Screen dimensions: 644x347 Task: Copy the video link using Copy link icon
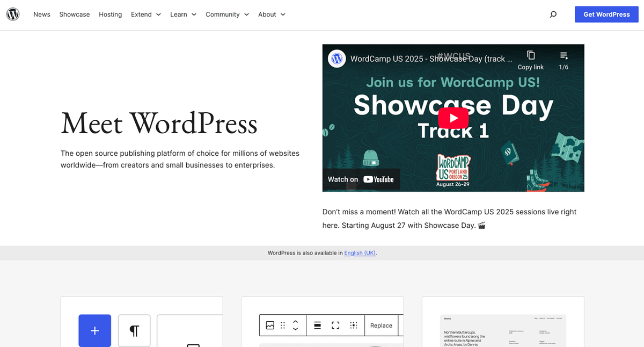(x=530, y=55)
